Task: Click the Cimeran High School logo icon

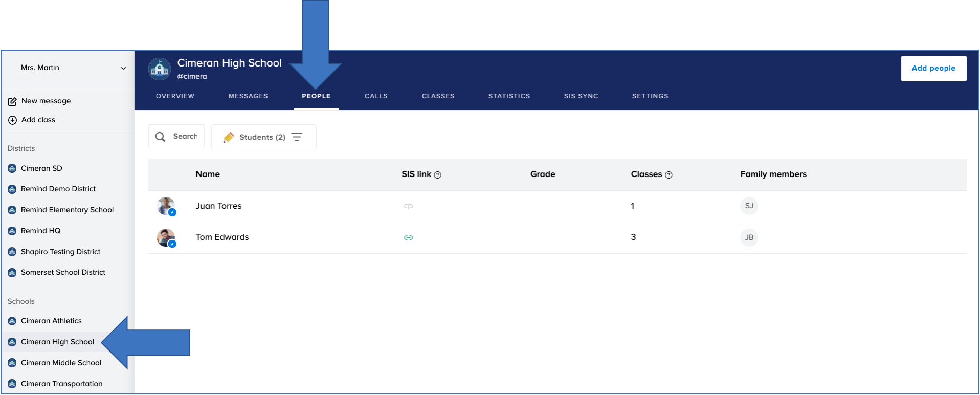Action: pyautogui.click(x=160, y=69)
